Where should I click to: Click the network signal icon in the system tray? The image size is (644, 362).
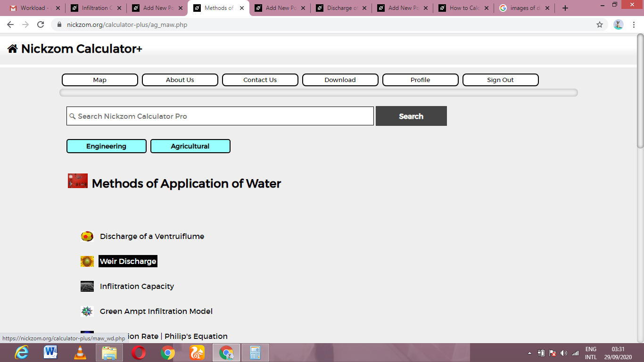pos(575,353)
